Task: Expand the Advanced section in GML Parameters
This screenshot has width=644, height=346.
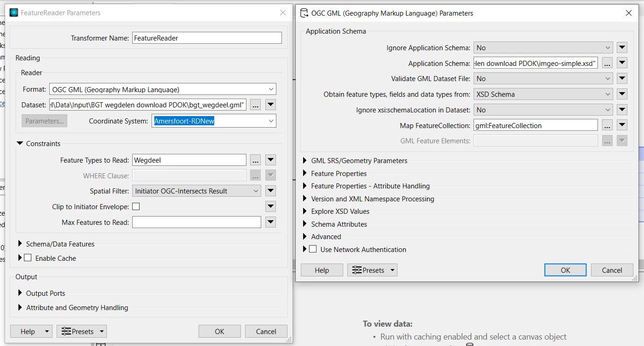Action: pyautogui.click(x=305, y=236)
